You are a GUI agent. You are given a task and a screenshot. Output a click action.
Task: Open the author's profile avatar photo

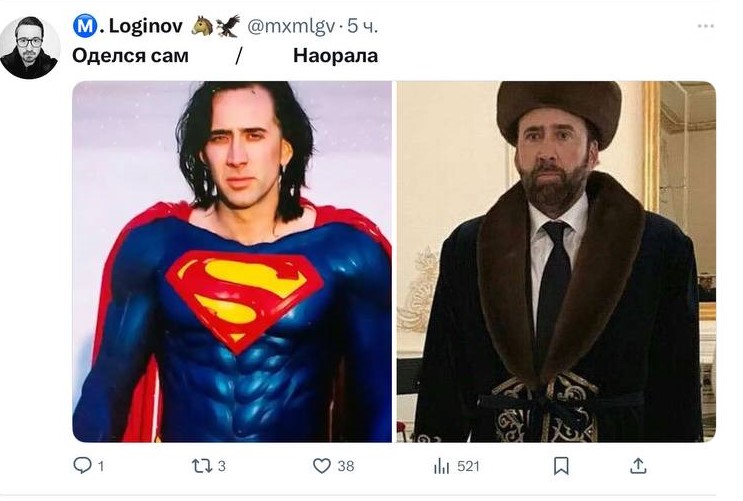[x=30, y=48]
